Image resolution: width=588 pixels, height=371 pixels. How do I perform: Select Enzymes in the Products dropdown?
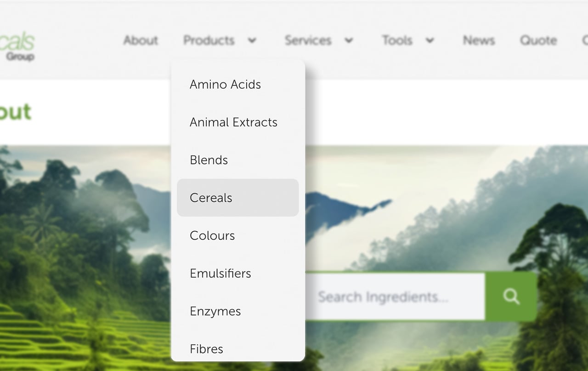(215, 311)
